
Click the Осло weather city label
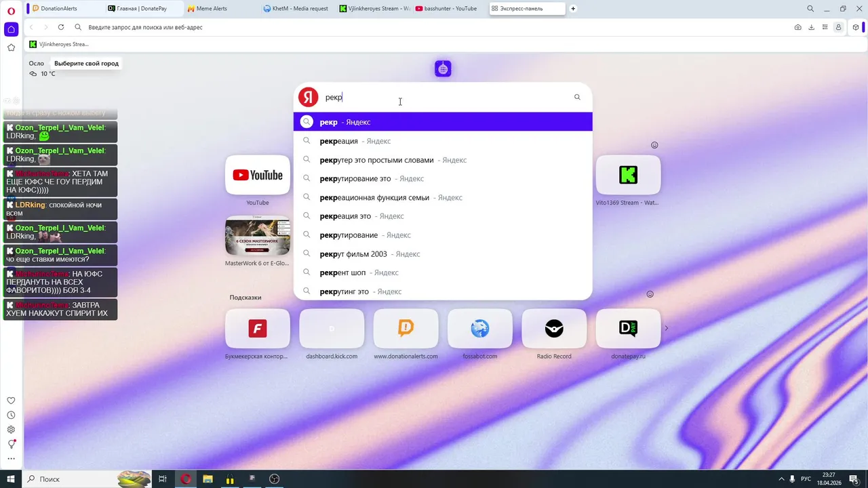pyautogui.click(x=36, y=63)
